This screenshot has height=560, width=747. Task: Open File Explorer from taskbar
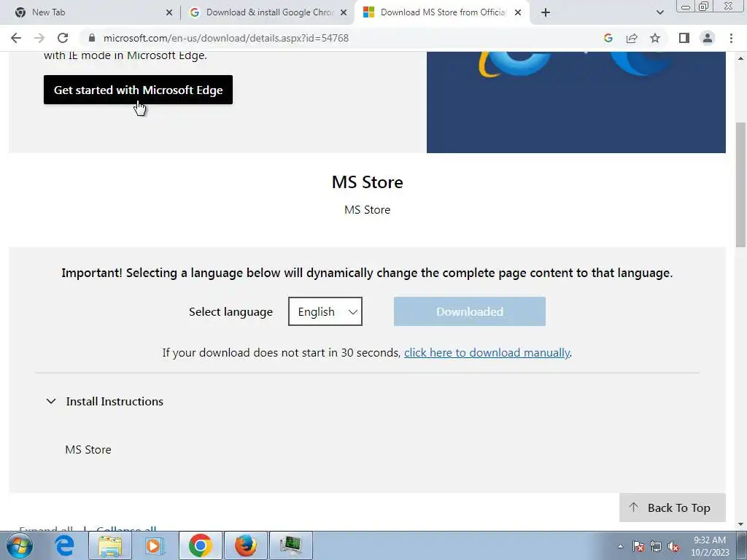pos(110,545)
